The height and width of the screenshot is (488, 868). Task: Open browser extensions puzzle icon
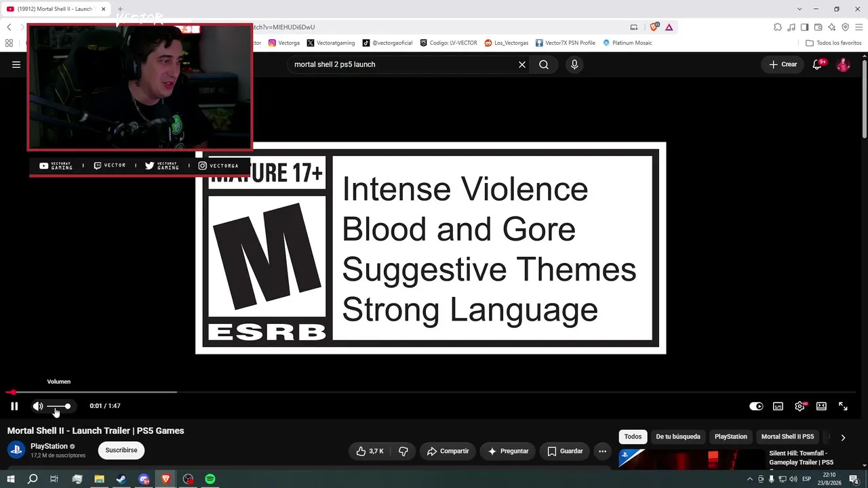[778, 27]
